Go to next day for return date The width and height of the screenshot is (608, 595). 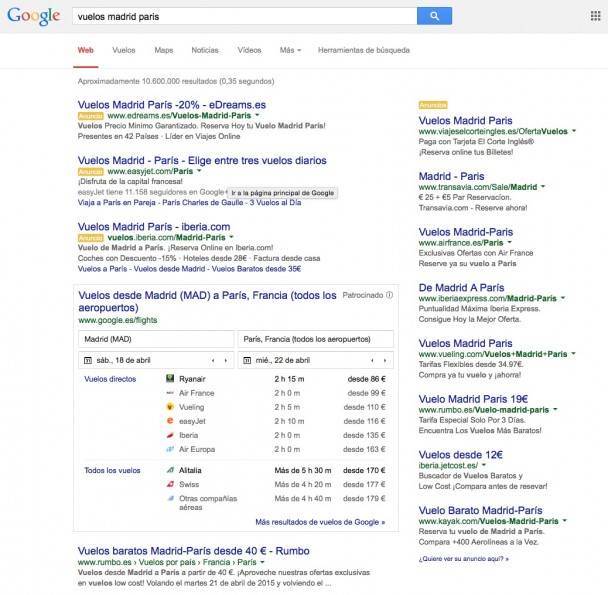385,360
